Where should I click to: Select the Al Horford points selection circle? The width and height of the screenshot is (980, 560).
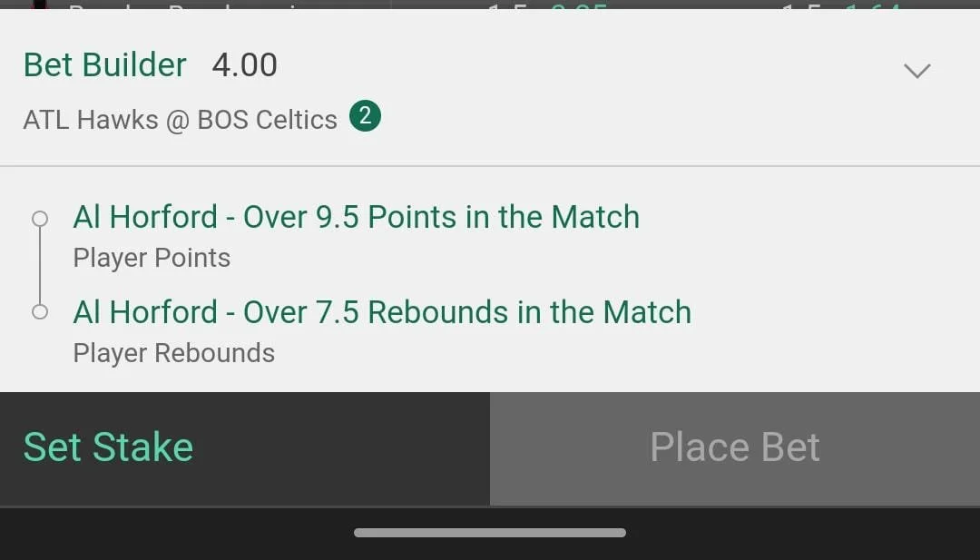[40, 219]
